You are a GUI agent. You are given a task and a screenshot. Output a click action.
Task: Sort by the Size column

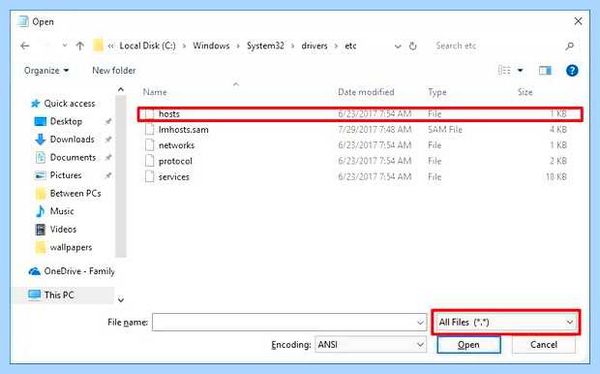pyautogui.click(x=525, y=92)
